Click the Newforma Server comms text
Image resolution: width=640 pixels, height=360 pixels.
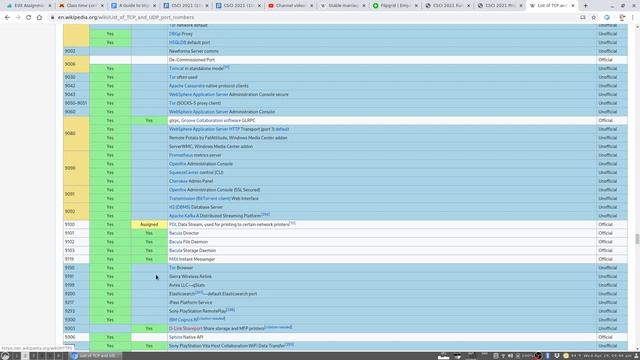click(194, 51)
